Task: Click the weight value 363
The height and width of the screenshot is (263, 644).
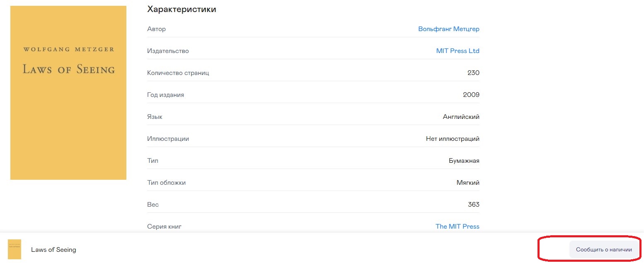Action: point(473,205)
